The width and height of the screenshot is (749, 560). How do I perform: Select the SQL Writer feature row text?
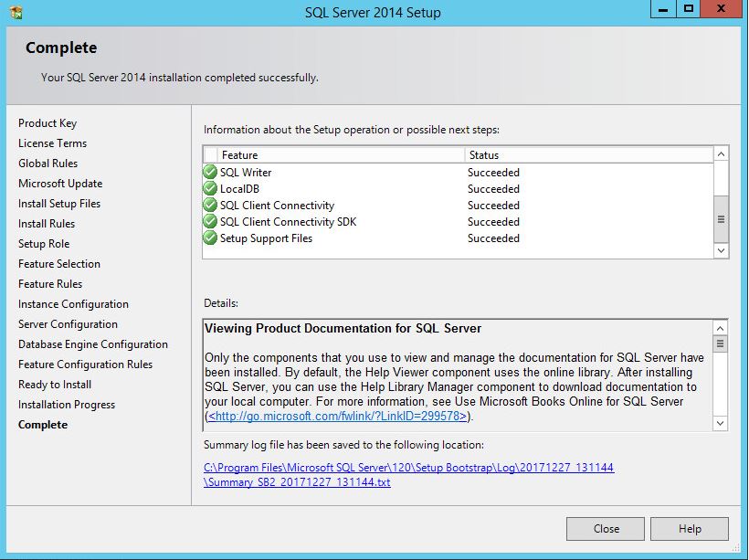coord(246,172)
